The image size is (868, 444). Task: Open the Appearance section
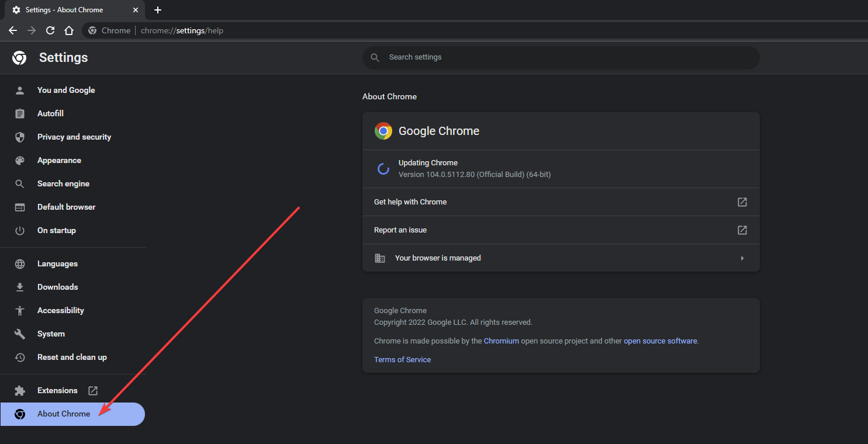[x=59, y=160]
